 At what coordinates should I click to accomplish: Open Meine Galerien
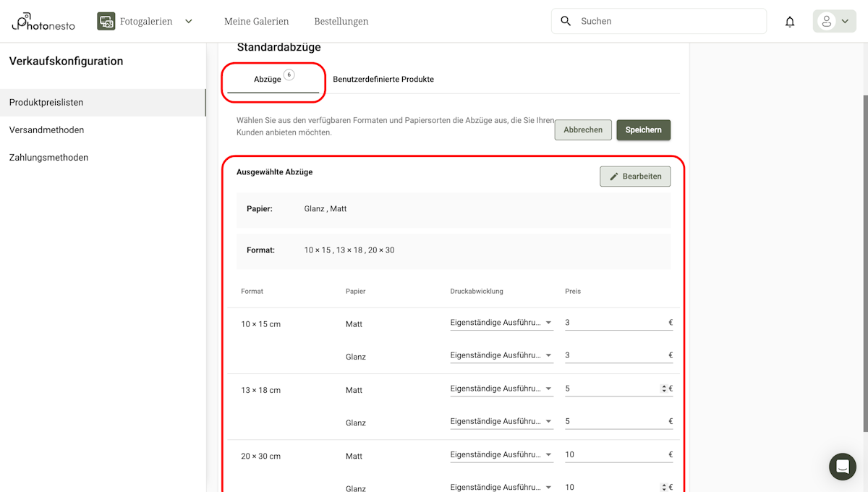257,21
